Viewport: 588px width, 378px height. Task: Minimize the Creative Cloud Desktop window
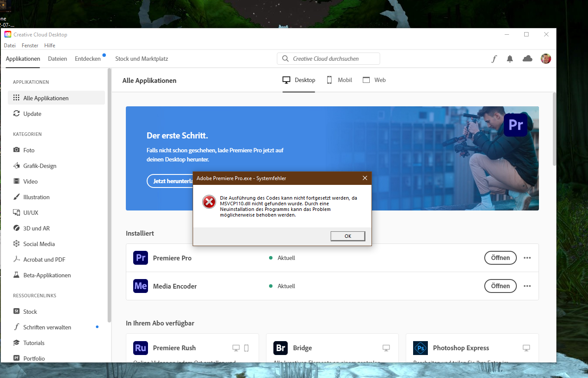[506, 35]
